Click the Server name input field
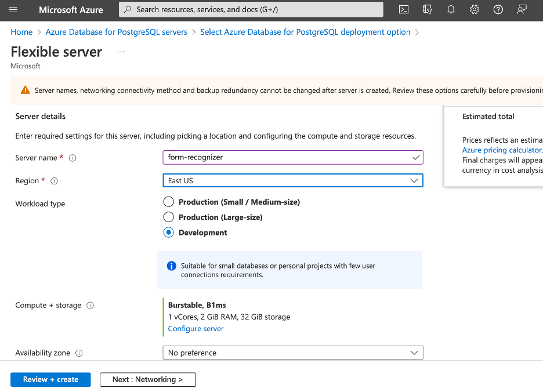This screenshot has height=392, width=543. pyautogui.click(x=293, y=158)
